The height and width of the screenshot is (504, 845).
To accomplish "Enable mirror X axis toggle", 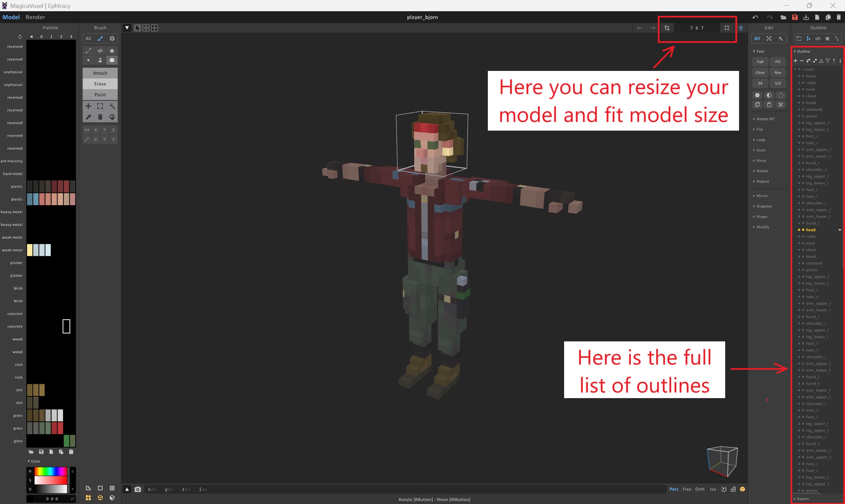I will click(x=95, y=130).
